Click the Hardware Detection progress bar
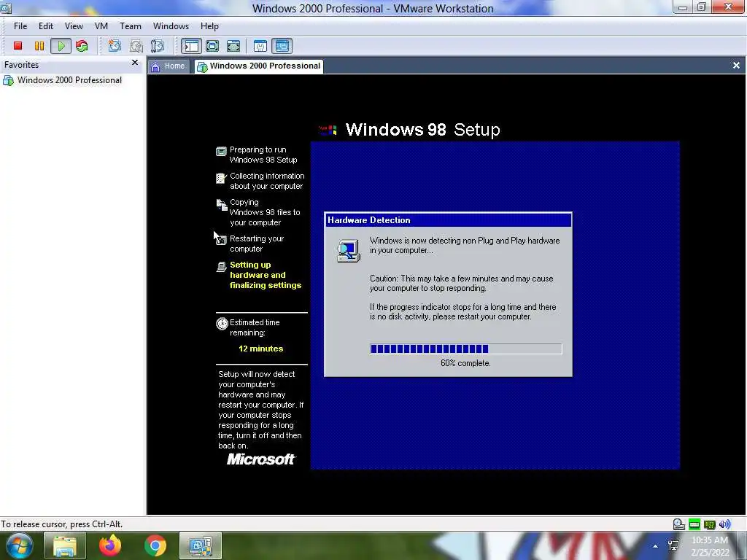This screenshot has width=747, height=560. click(x=466, y=349)
